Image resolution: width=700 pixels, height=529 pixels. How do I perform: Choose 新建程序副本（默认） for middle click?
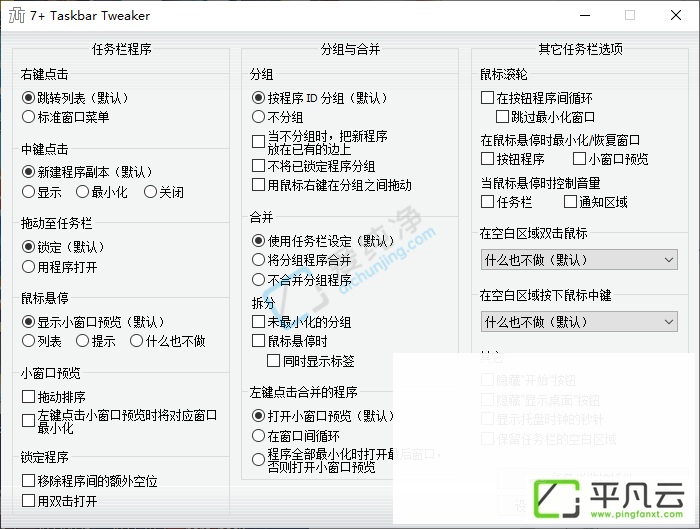pyautogui.click(x=28, y=172)
